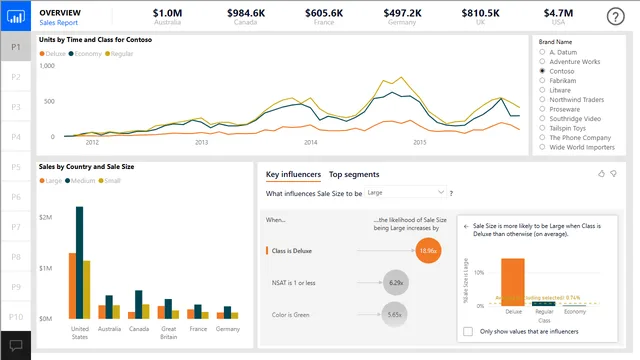Click the Small legend swatch in bar chart
This screenshot has width=640, height=360.
point(101,180)
